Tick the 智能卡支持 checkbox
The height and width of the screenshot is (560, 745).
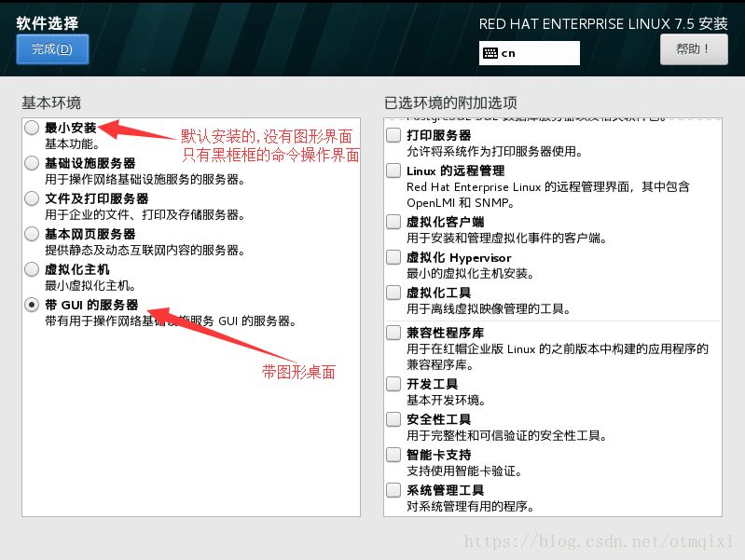tap(393, 455)
